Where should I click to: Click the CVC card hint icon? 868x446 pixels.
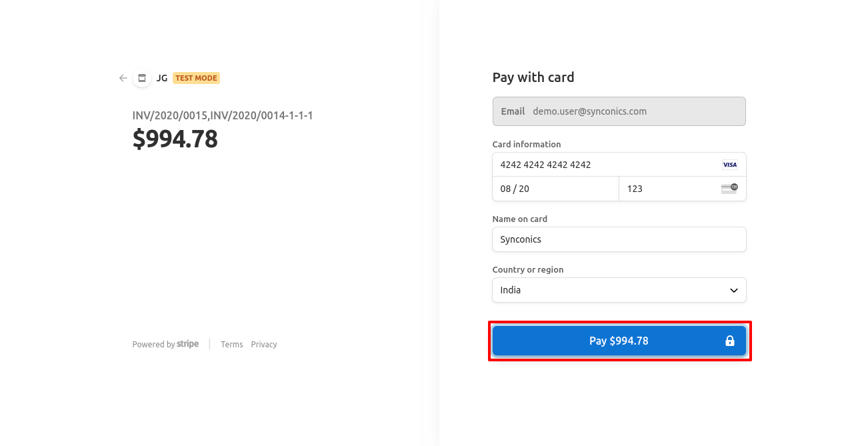pyautogui.click(x=729, y=189)
